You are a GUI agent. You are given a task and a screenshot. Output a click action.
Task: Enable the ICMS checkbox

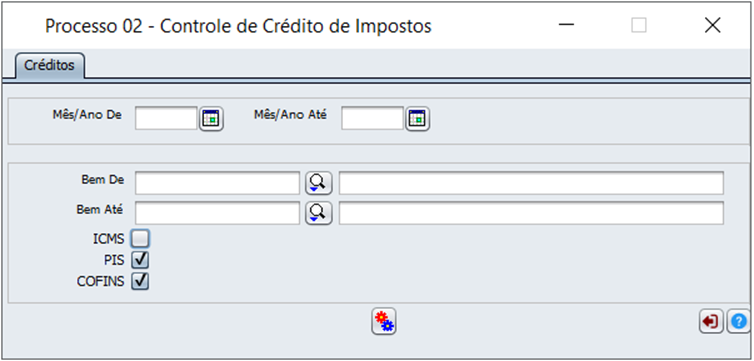coord(141,237)
